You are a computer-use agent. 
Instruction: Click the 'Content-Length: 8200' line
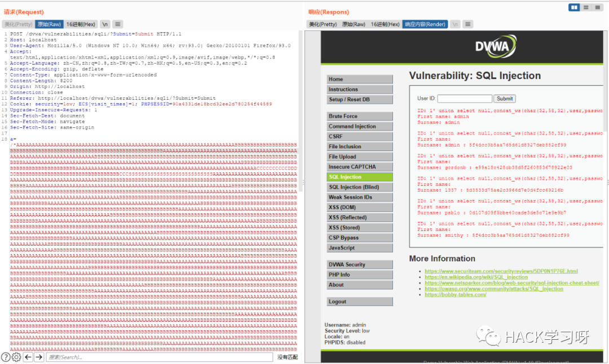[41, 81]
